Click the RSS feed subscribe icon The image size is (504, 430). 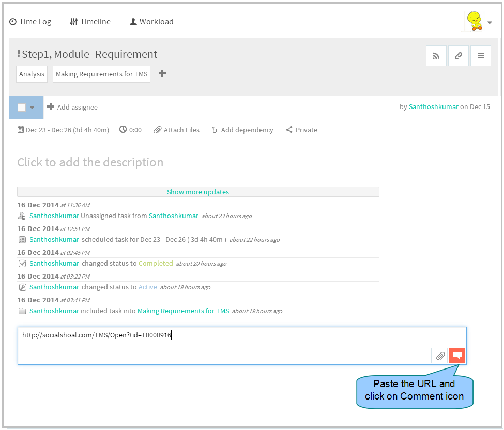(436, 56)
